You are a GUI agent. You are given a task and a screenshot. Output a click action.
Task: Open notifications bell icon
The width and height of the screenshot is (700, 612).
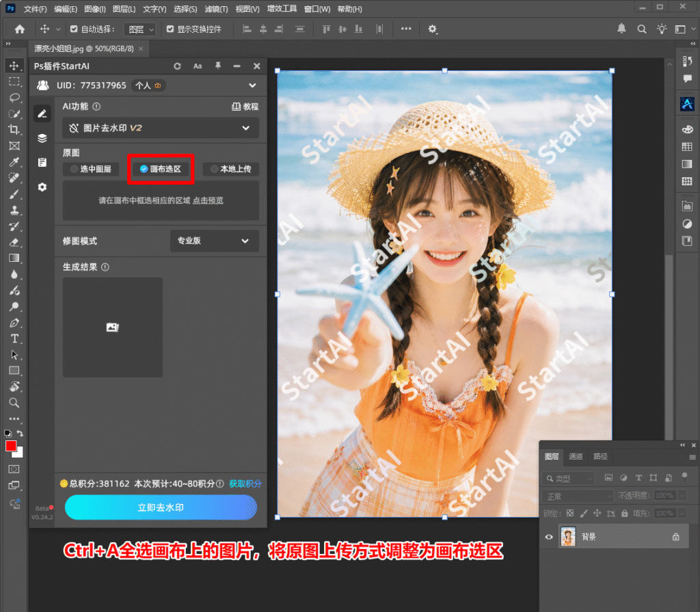621,29
